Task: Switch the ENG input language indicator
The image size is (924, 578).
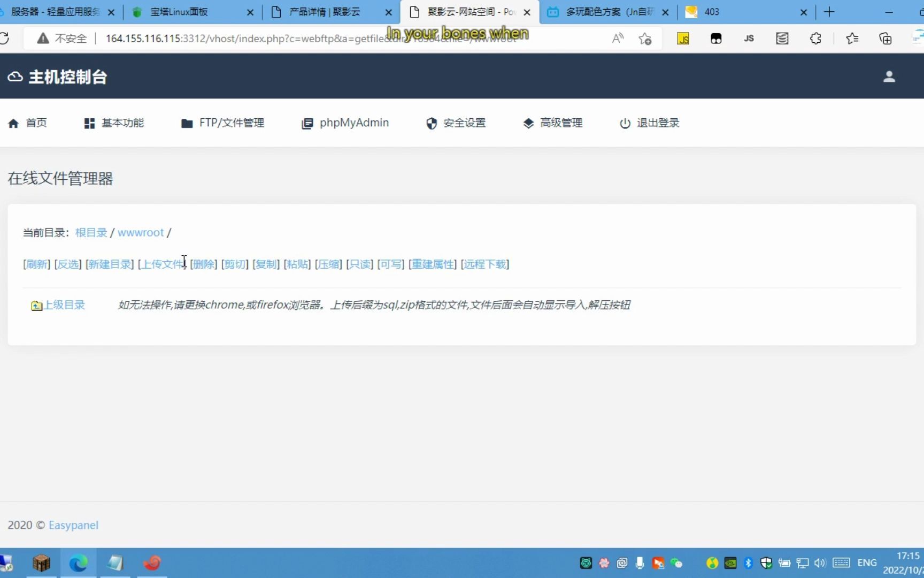Action: 867,563
